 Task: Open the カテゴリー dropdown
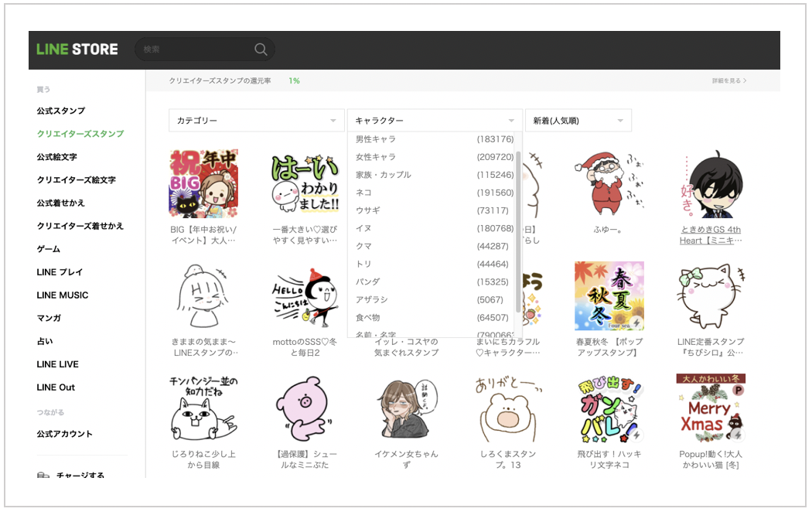(x=256, y=120)
